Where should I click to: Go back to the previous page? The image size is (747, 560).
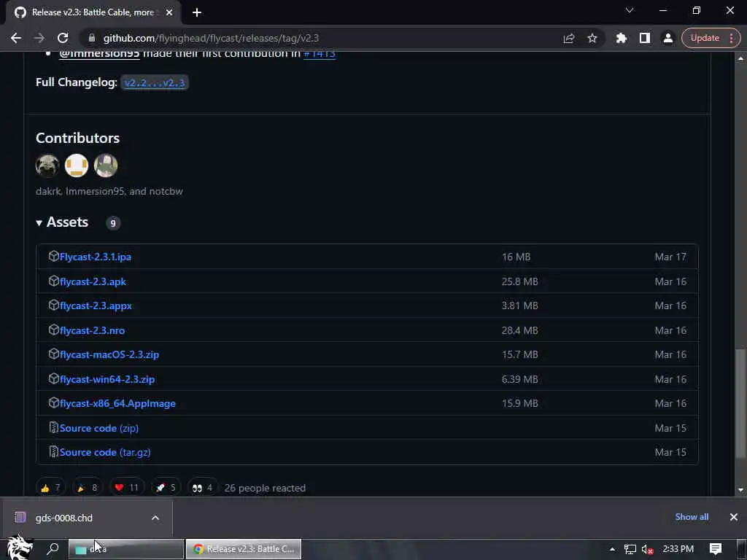click(x=16, y=38)
